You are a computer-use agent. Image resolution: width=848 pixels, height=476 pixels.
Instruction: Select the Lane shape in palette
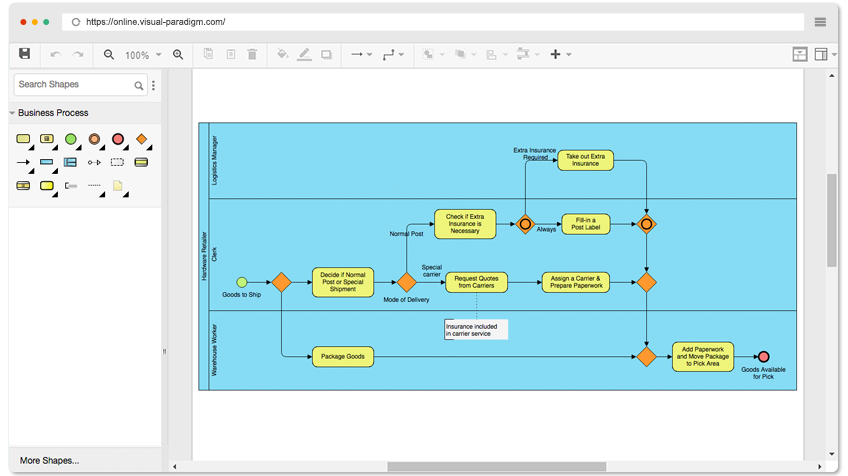(70, 162)
